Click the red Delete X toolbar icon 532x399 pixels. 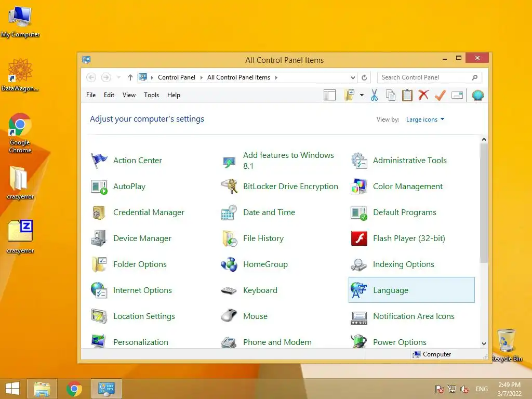click(x=423, y=96)
